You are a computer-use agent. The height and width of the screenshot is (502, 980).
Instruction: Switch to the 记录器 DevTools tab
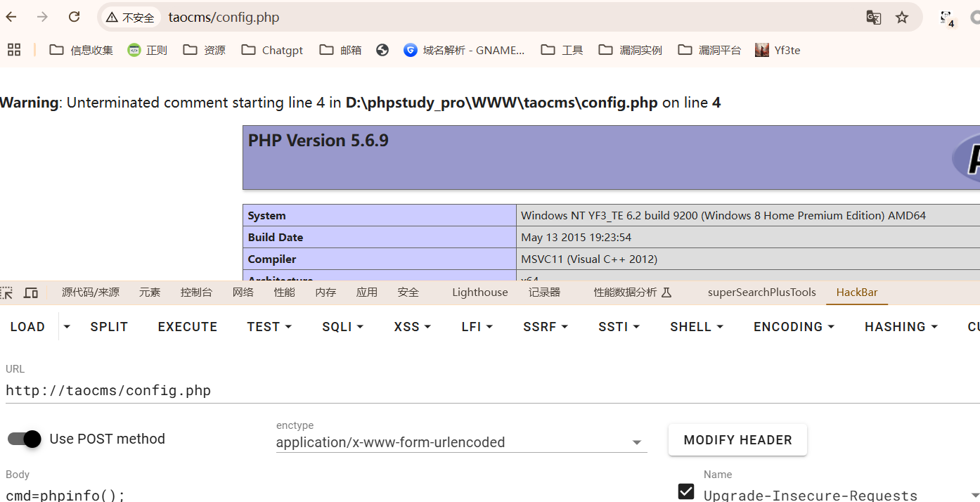click(545, 292)
